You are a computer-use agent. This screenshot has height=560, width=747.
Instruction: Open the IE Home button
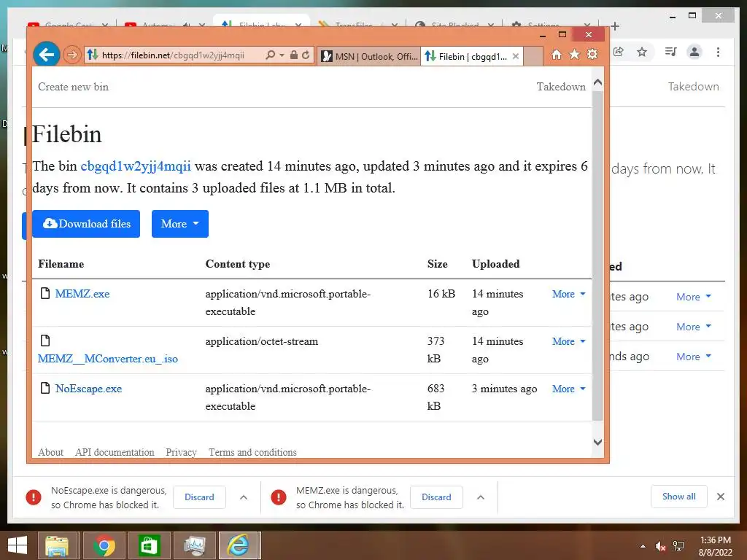point(557,54)
